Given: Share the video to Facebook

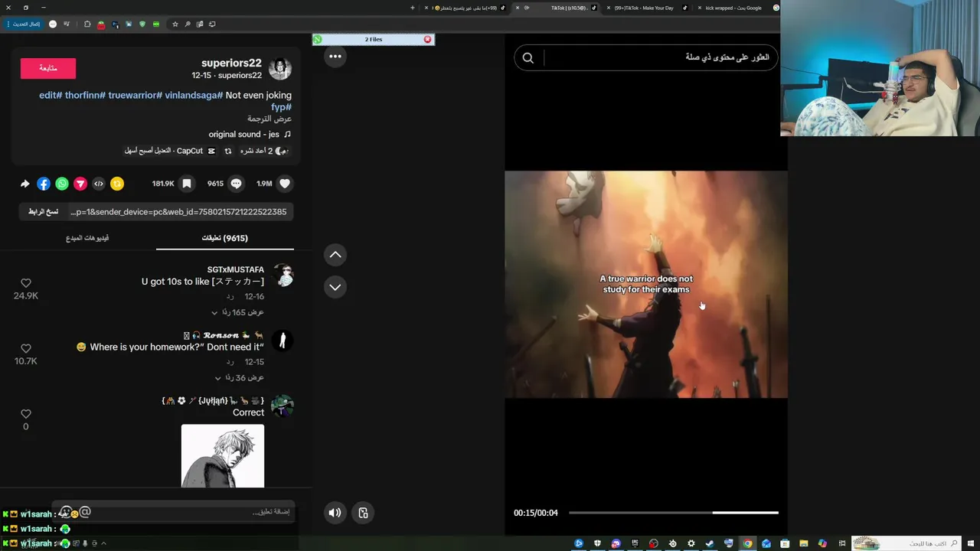Looking at the screenshot, I should coord(44,184).
